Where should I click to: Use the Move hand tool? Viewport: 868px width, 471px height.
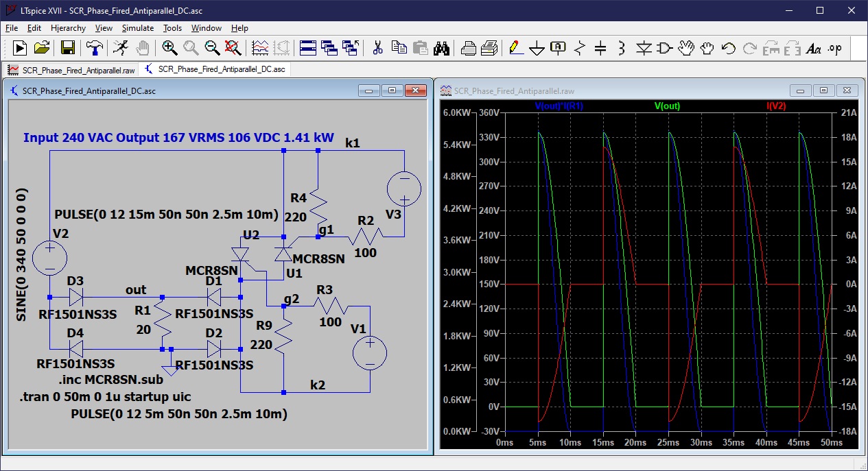[x=688, y=48]
